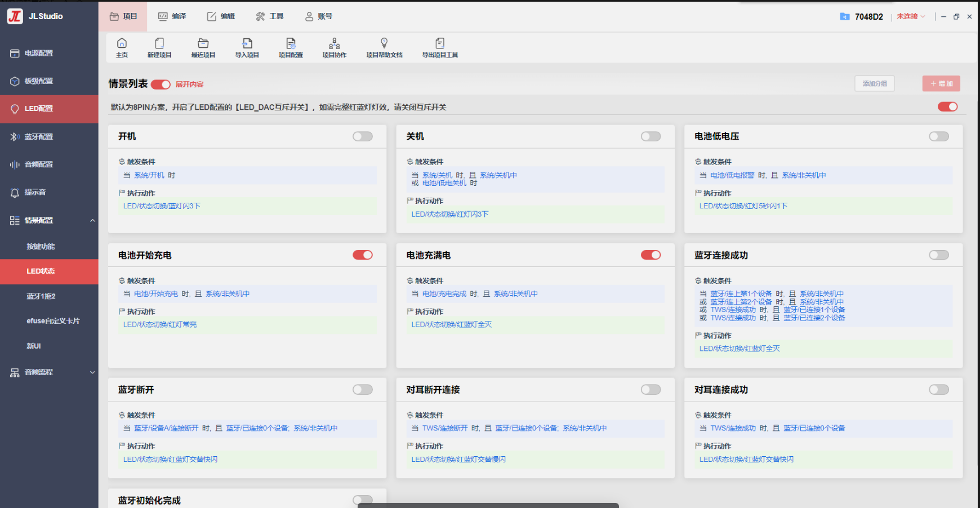Click the 新UI submenu item
Viewport: 980px width, 508px height.
[49, 346]
